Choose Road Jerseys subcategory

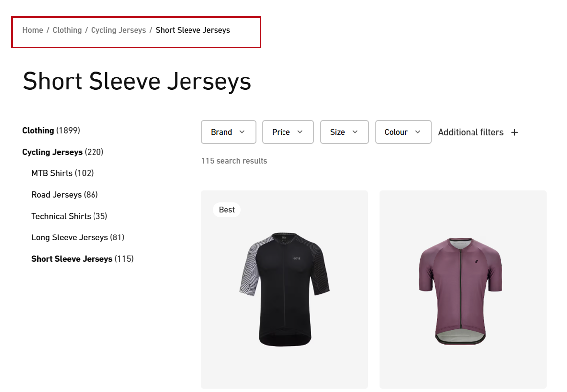click(56, 194)
